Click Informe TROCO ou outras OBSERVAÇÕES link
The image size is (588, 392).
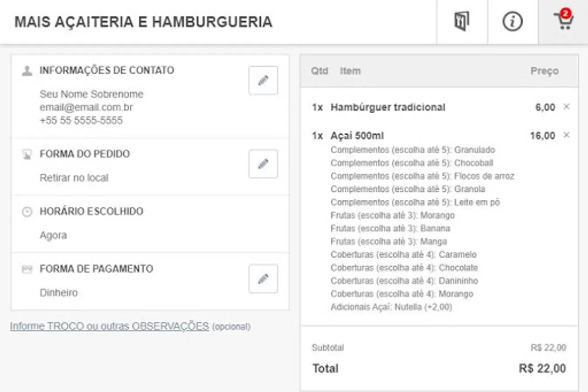click(x=109, y=326)
